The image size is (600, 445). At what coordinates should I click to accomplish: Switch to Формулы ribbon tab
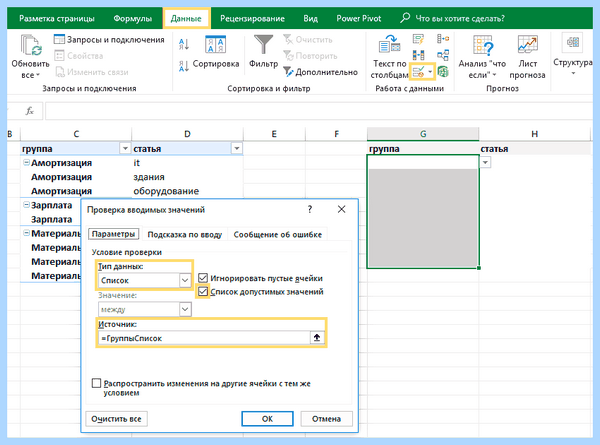(132, 18)
